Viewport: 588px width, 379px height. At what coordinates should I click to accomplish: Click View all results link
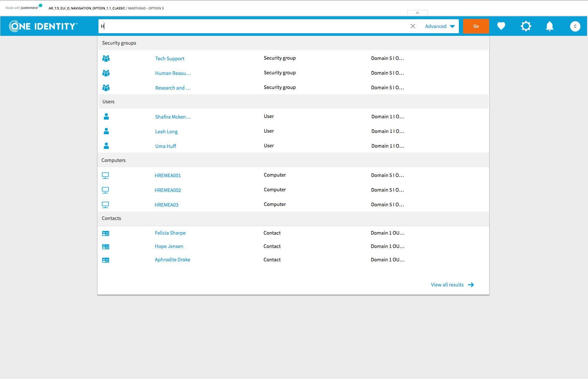(447, 285)
